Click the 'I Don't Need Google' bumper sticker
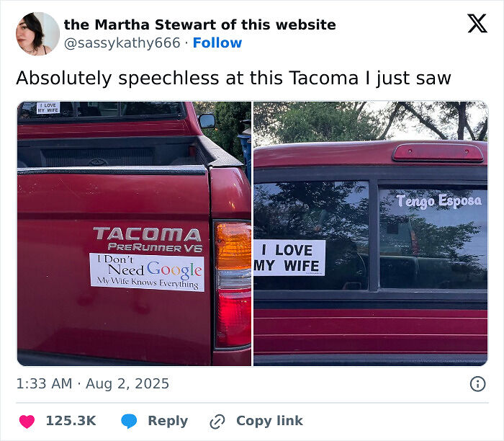The width and height of the screenshot is (504, 441). click(x=147, y=272)
